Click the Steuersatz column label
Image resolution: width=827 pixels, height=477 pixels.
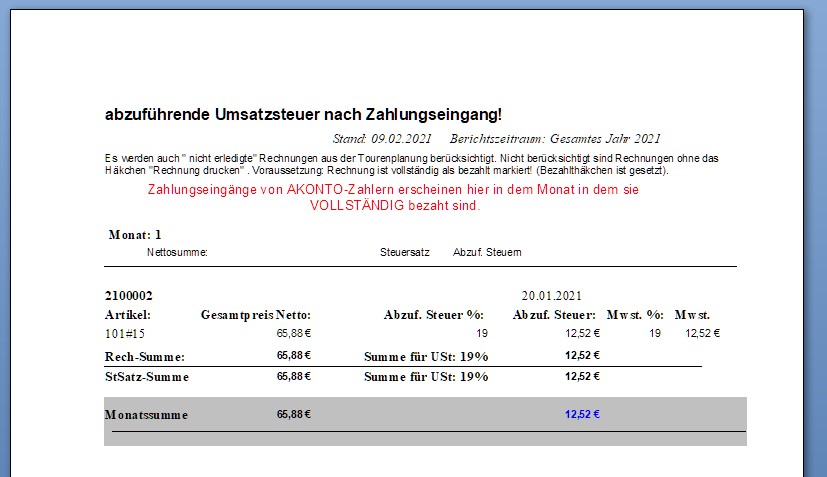tap(404, 252)
